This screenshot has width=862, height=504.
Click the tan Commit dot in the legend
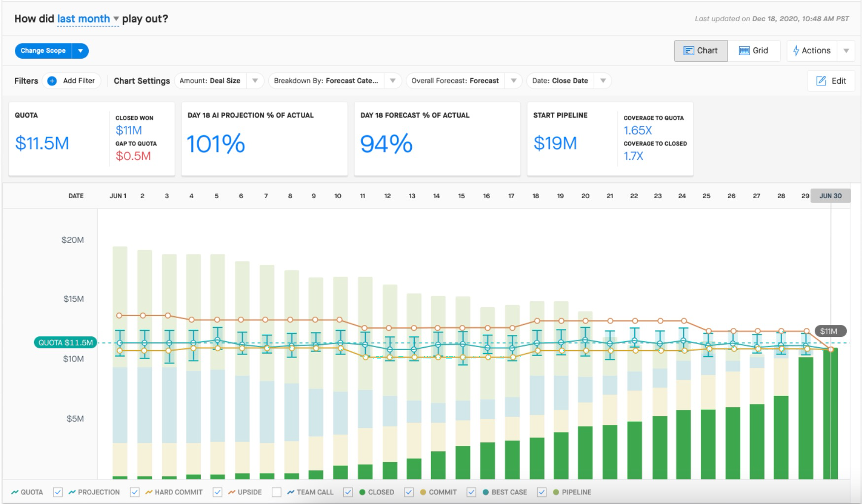(423, 492)
